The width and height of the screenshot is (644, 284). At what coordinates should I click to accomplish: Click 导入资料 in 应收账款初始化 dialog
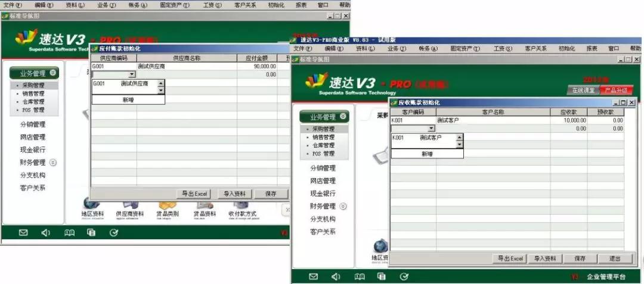pyautogui.click(x=544, y=258)
